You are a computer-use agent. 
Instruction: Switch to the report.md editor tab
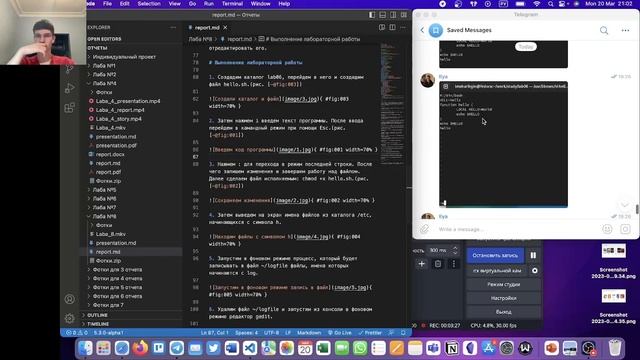coord(207,27)
